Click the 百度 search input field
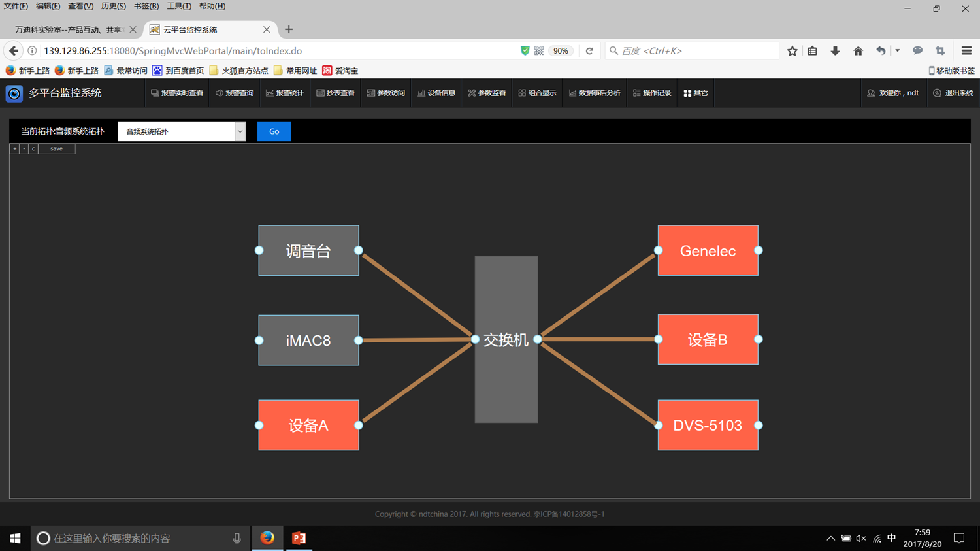The image size is (980, 551). tap(696, 51)
